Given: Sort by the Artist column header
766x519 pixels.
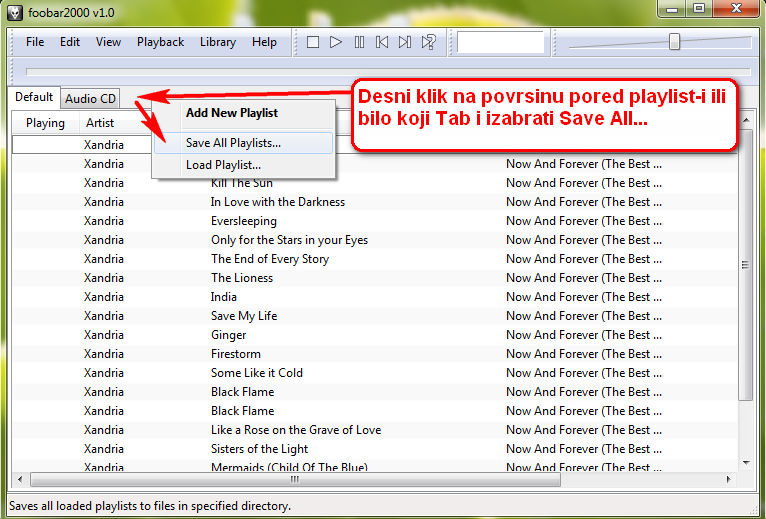Looking at the screenshot, I should point(100,123).
